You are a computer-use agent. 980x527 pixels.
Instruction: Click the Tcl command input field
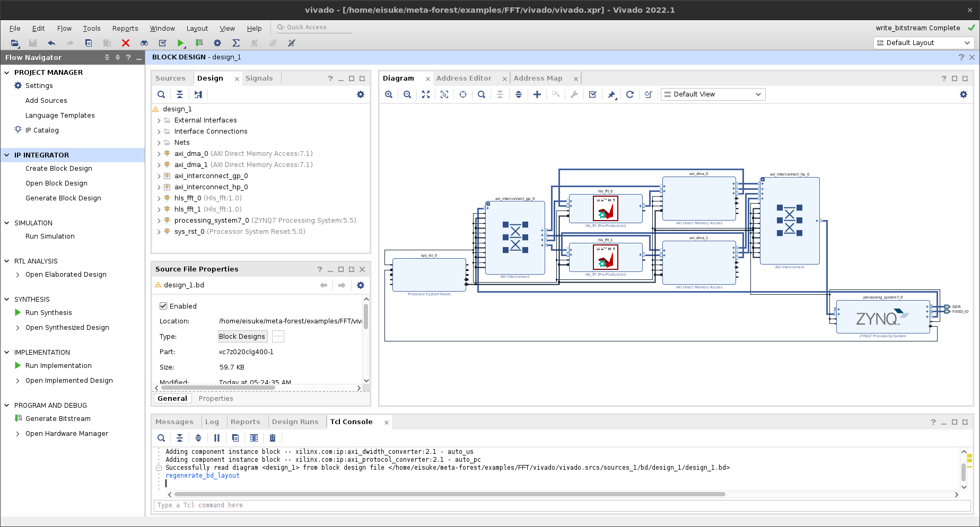pos(562,505)
